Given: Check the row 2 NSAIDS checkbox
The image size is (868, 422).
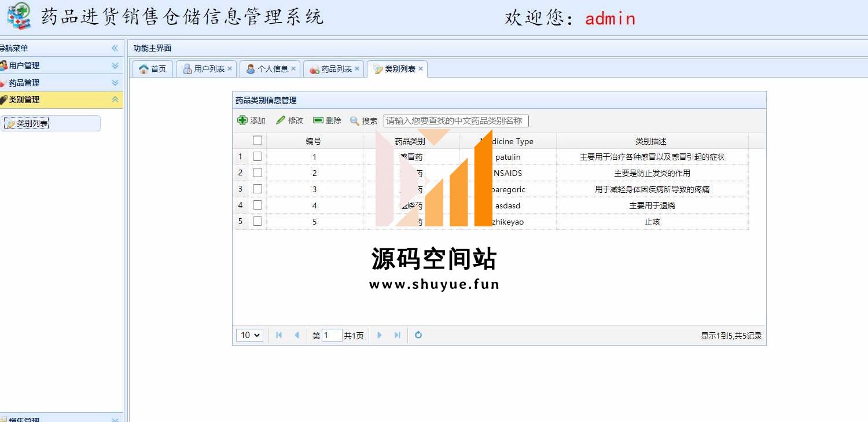Looking at the screenshot, I should pos(258,173).
